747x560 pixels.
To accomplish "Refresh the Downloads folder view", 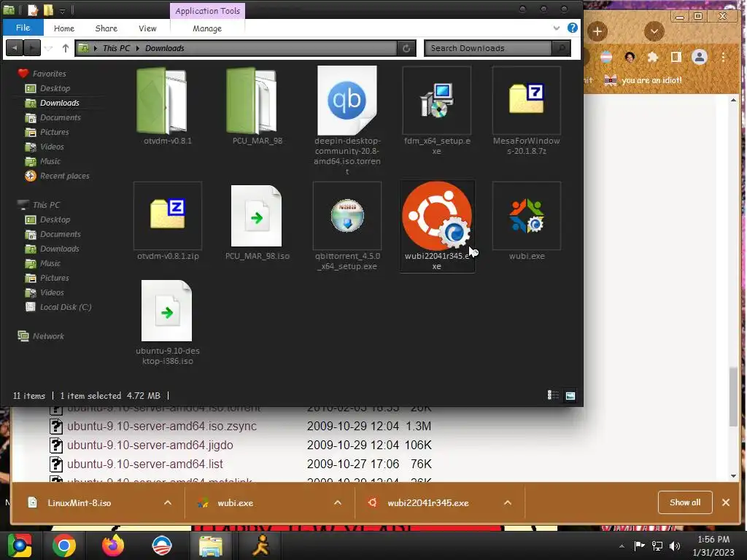I will click(x=406, y=48).
